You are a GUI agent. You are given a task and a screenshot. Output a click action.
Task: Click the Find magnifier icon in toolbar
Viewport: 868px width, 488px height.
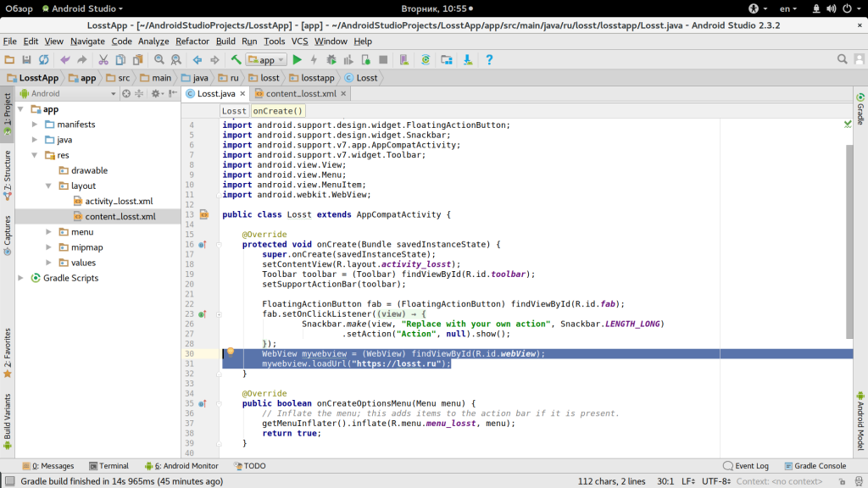tap(159, 60)
